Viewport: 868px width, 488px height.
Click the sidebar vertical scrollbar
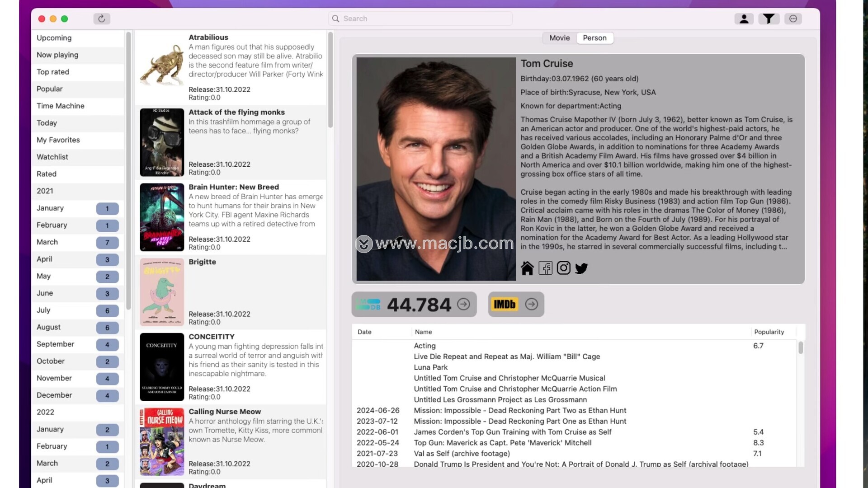[x=128, y=171]
